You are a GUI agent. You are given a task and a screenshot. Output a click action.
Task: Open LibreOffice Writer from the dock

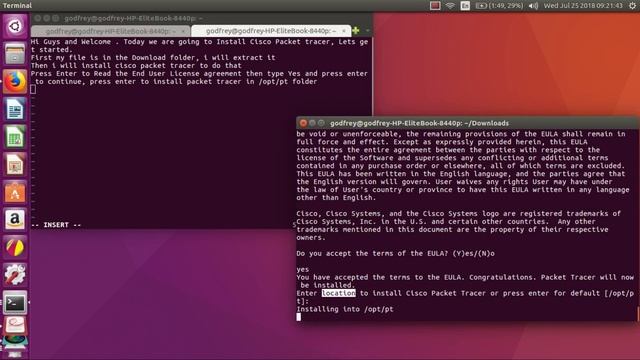pyautogui.click(x=15, y=109)
